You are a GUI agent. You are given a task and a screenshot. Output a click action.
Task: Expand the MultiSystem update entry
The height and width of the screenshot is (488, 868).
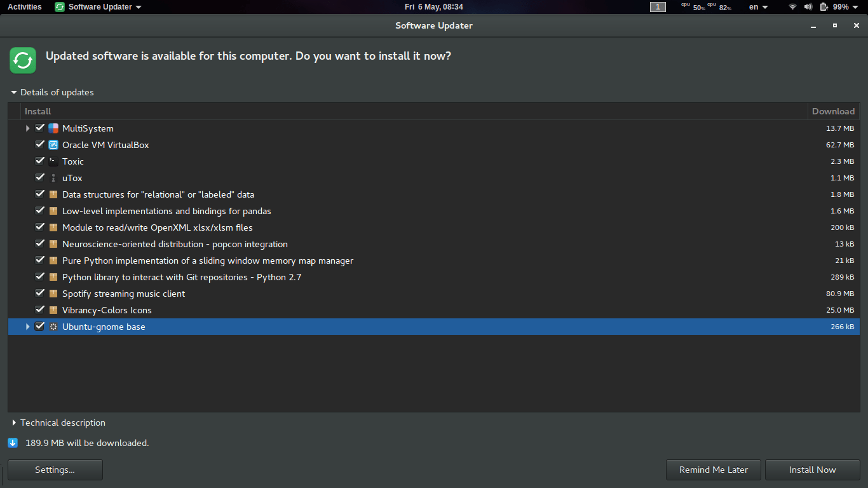[27, 128]
